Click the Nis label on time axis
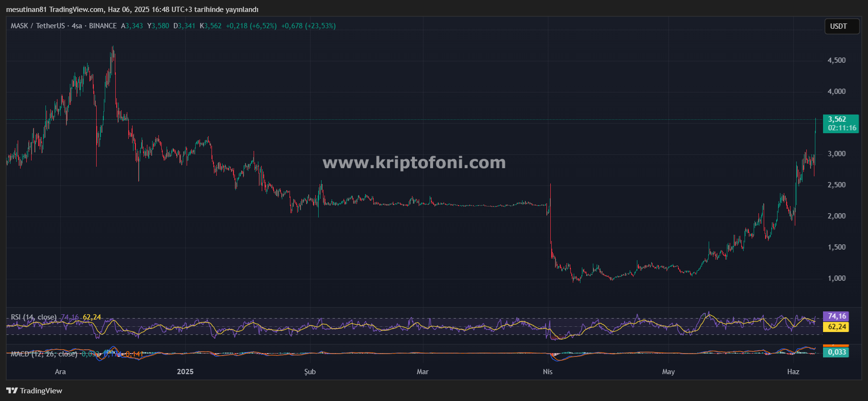 coord(548,372)
